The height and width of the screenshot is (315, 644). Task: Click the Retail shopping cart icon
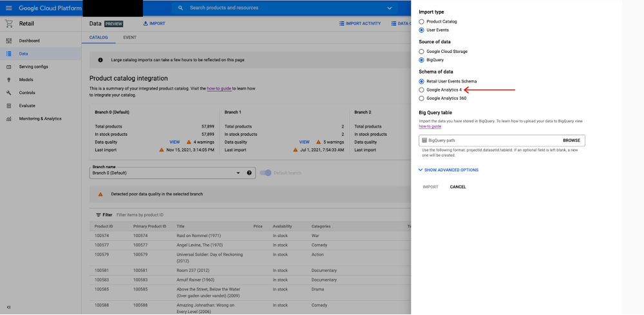8,24
